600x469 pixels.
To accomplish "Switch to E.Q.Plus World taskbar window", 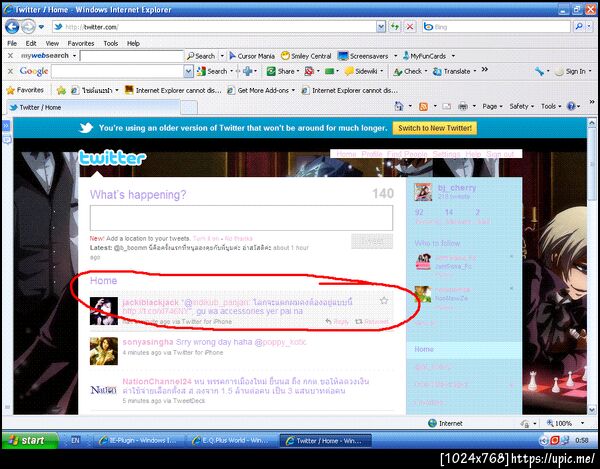I will click(x=231, y=440).
